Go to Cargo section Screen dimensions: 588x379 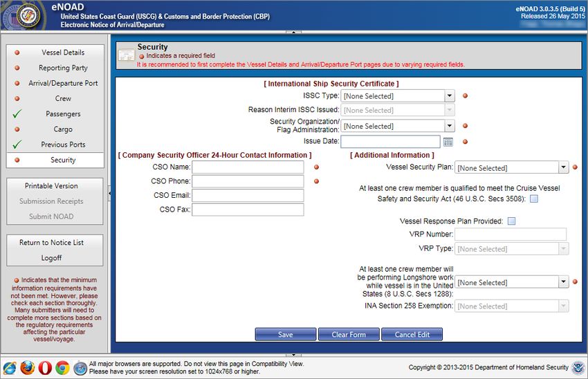[55, 129]
